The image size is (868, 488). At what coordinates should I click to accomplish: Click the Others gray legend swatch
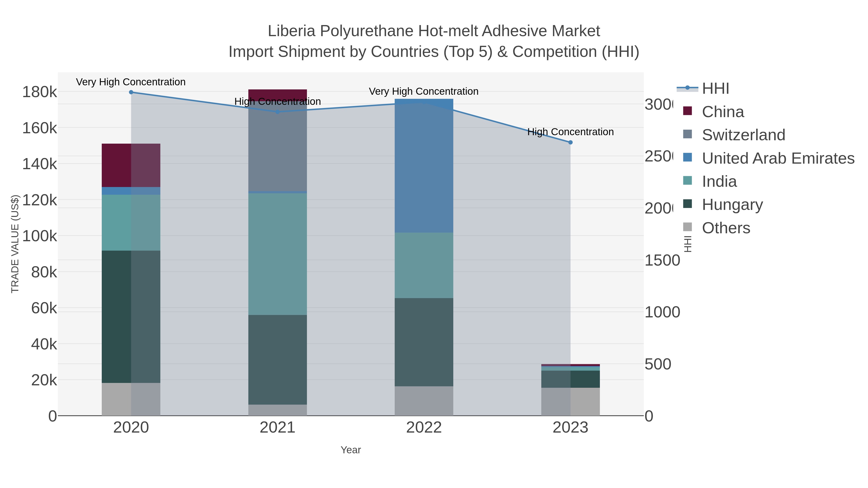pos(687,227)
